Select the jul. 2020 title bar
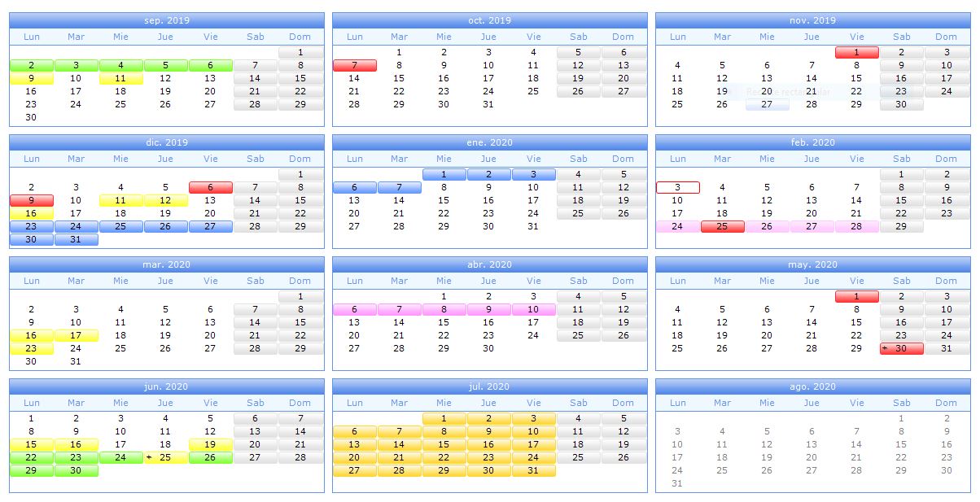 [x=488, y=386]
